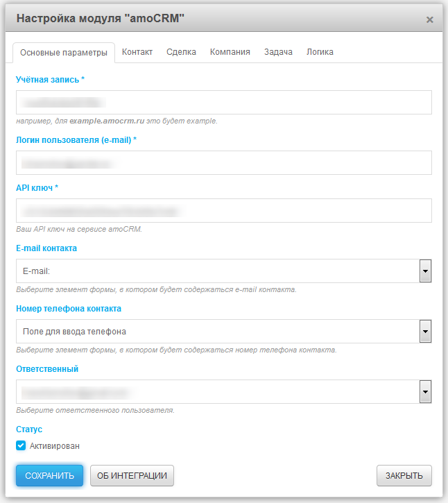Screen dimensions: 448x503
Task: Open the Сделка tab
Action: pos(181,52)
